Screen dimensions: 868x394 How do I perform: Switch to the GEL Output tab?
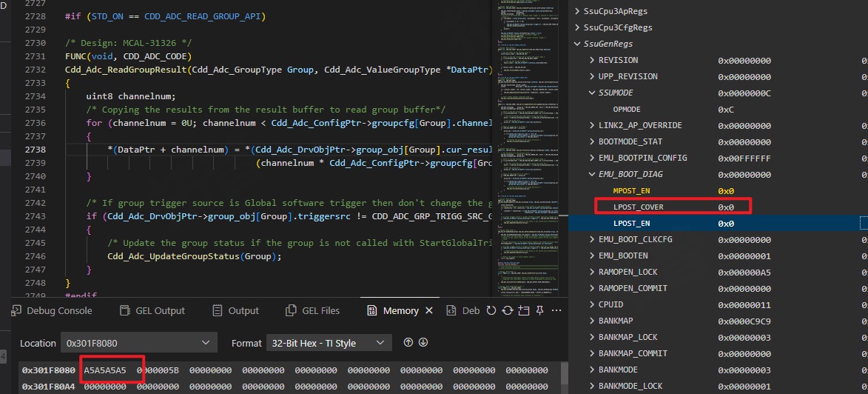(x=152, y=311)
